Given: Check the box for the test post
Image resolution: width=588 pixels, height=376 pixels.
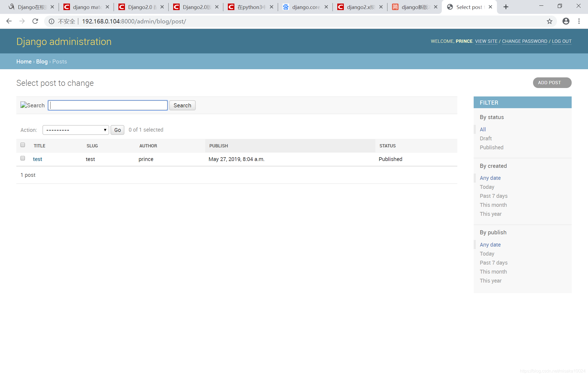Looking at the screenshot, I should [23, 158].
